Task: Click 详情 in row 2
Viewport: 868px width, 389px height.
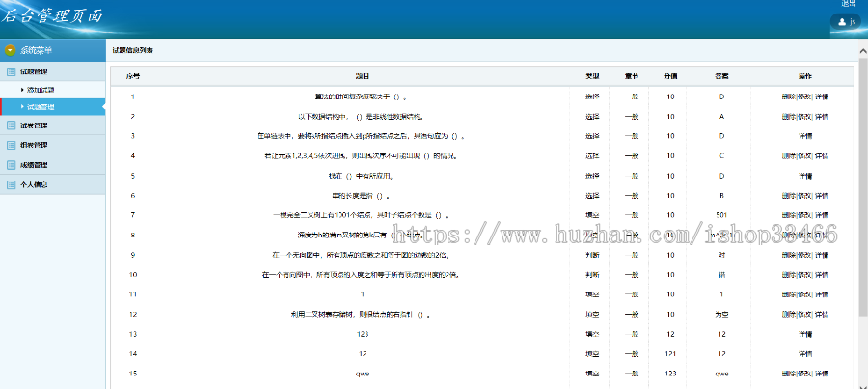Action: click(822, 117)
